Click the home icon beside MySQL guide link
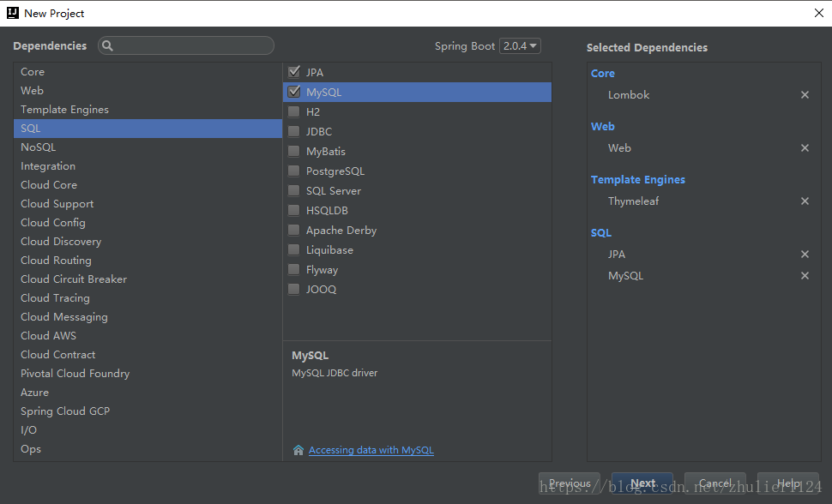The height and width of the screenshot is (504, 832). tap(298, 450)
